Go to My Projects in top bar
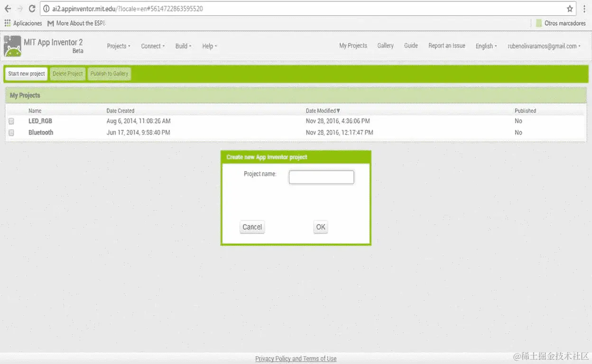 (353, 45)
